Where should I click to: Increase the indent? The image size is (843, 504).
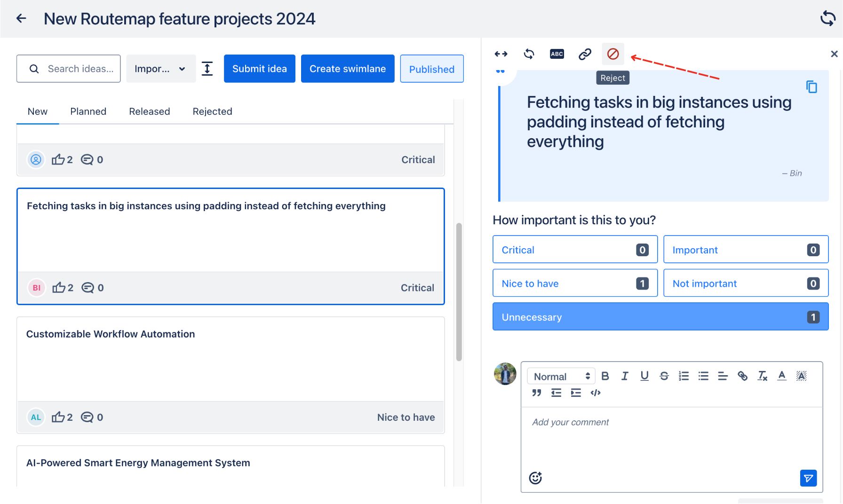tap(576, 393)
